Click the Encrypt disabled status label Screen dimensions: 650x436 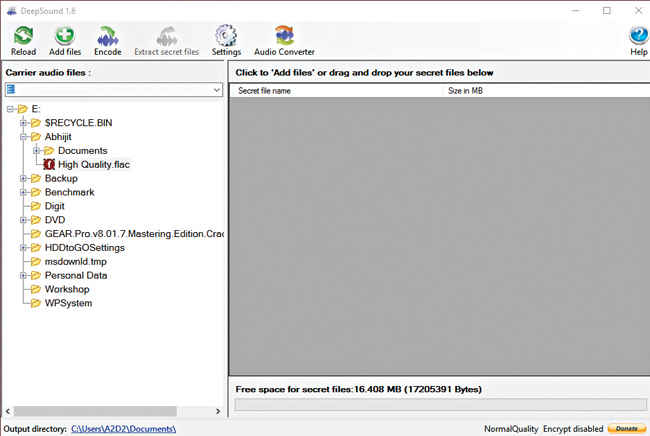point(573,429)
